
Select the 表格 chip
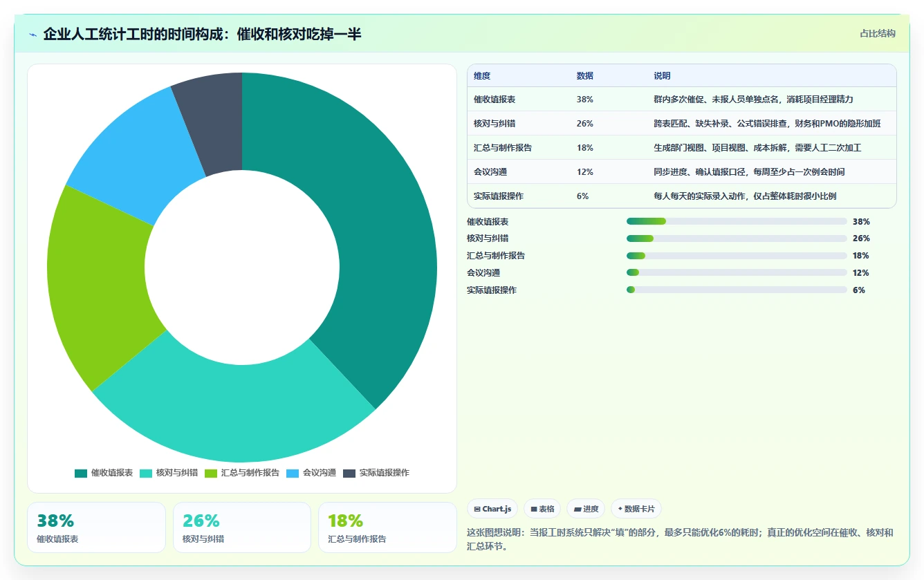(x=542, y=509)
